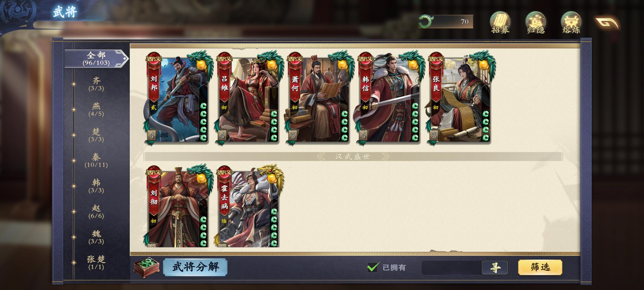Screen dimensions: 644x290
Task: Click the 寻 search icon button
Action: [495, 267]
